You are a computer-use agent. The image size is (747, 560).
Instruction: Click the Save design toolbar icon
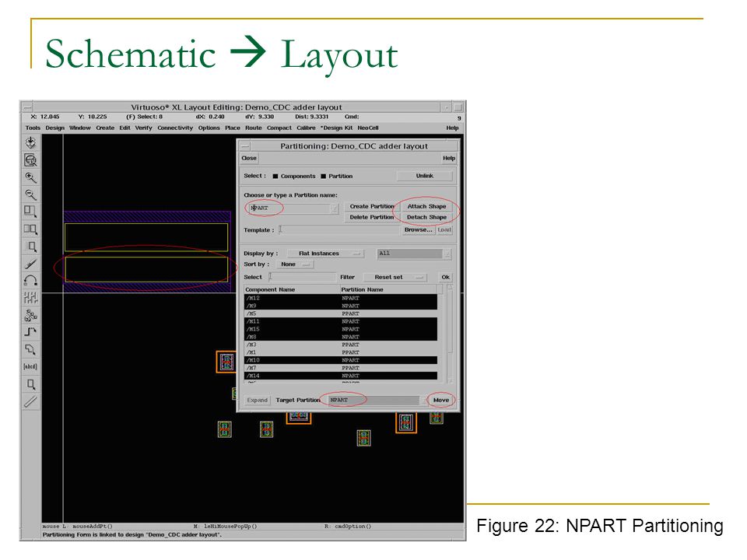pos(30,142)
